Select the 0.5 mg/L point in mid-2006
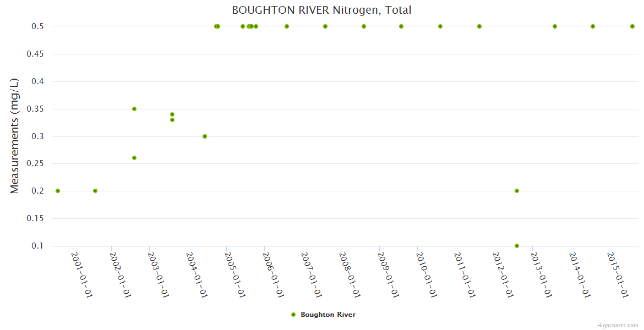 (x=287, y=26)
